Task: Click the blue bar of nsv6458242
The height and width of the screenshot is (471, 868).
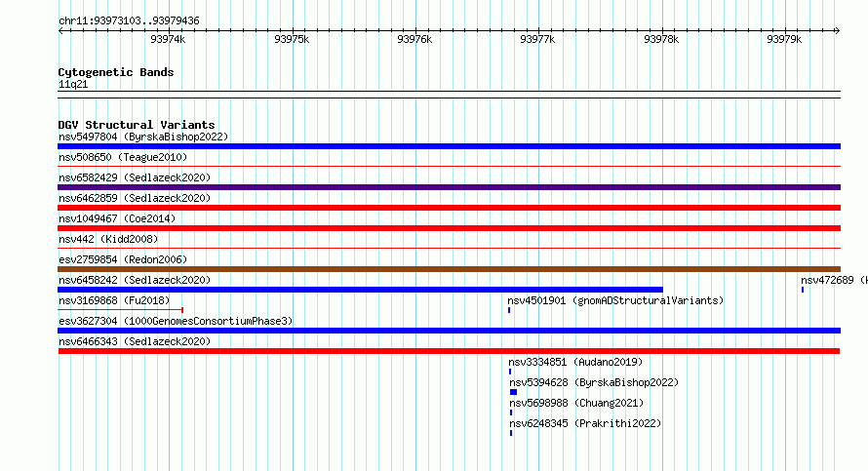Action: (x=361, y=290)
